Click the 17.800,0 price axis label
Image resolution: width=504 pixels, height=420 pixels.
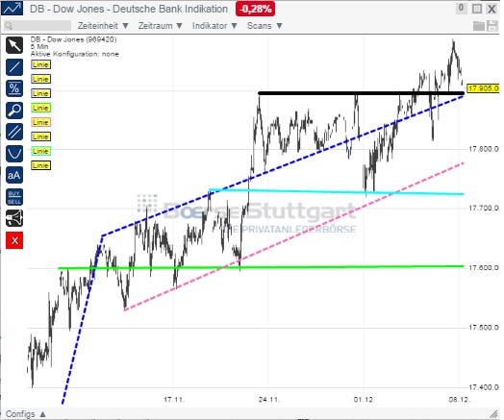click(x=484, y=149)
